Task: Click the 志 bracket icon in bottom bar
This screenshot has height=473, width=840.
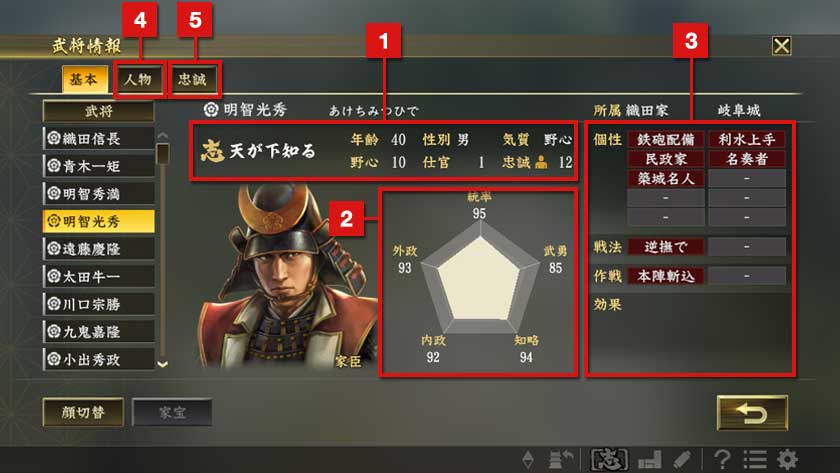Action: pos(609,459)
